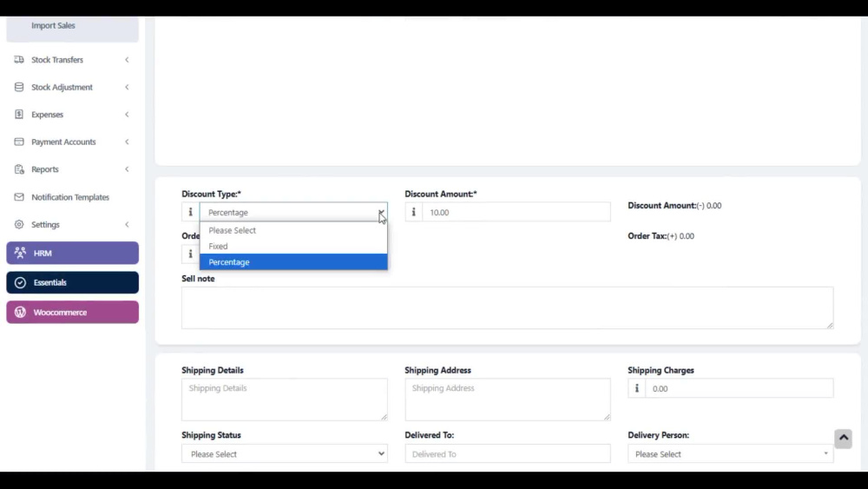Expand Expenses menu chevron
Screen dimensions: 868x489
[x=127, y=114]
